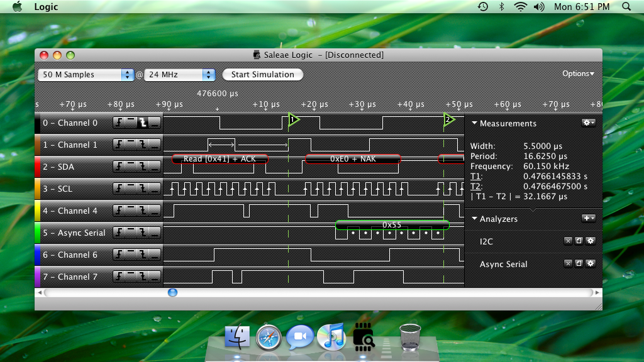The width and height of the screenshot is (644, 362).
Task: Collapse the Analyzers section
Action: coord(475,219)
